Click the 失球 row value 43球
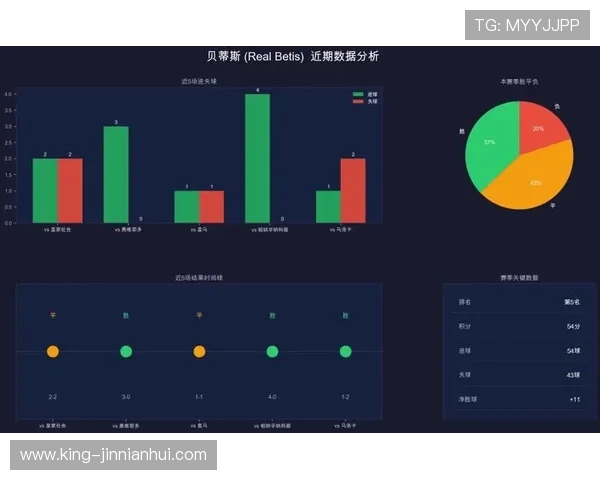Viewport: 600px width, 480px height. (573, 375)
